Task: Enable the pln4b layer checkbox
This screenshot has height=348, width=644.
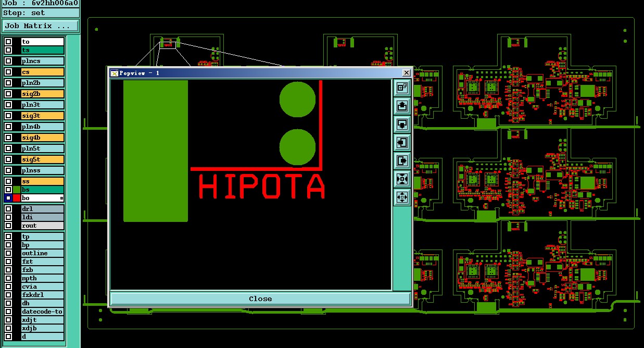Action: pyautogui.click(x=8, y=127)
